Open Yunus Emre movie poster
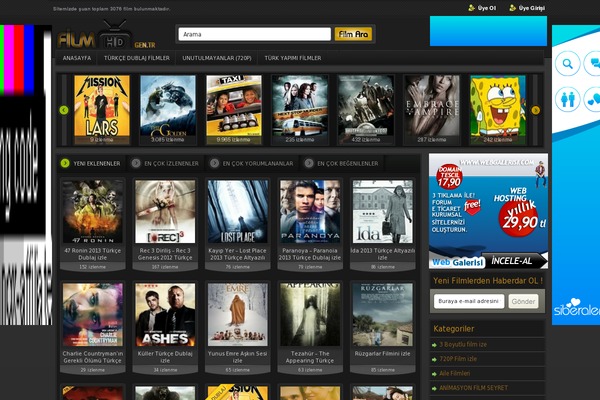This screenshot has height=400, width=600. point(238,315)
